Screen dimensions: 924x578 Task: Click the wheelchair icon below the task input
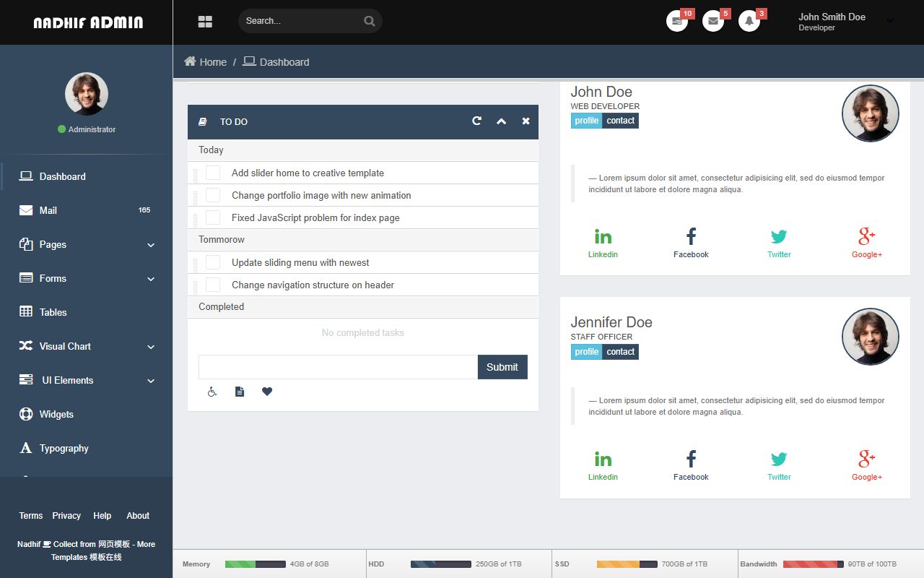coord(212,392)
